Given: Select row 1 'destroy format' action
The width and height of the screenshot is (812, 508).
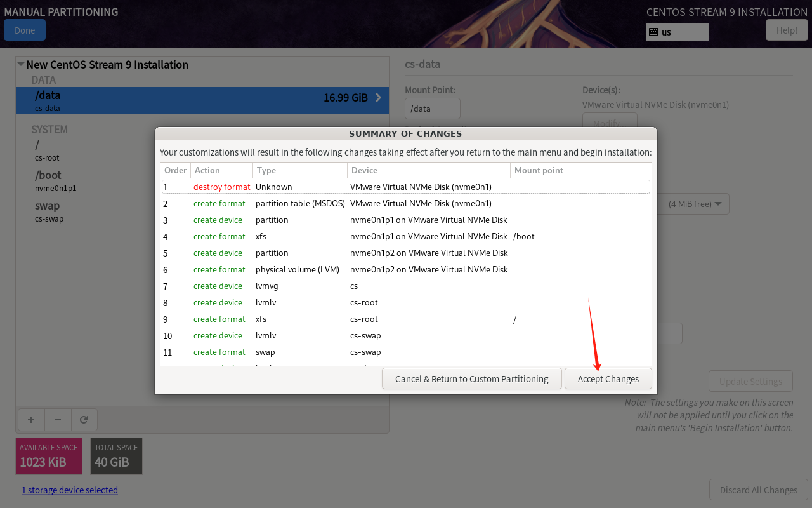Looking at the screenshot, I should (222, 187).
